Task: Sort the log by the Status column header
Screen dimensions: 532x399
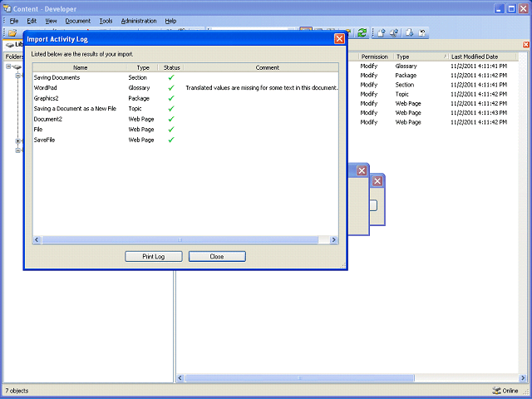Action: (x=171, y=67)
